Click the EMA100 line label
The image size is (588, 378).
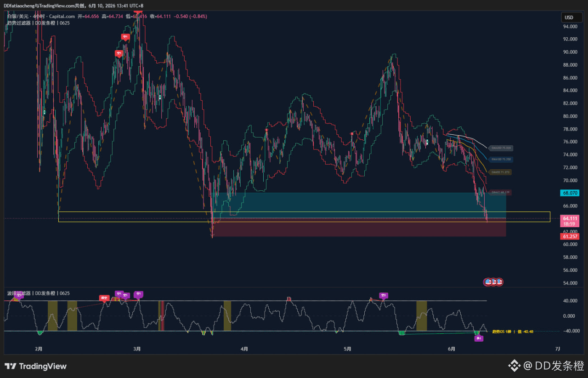tap(500, 159)
